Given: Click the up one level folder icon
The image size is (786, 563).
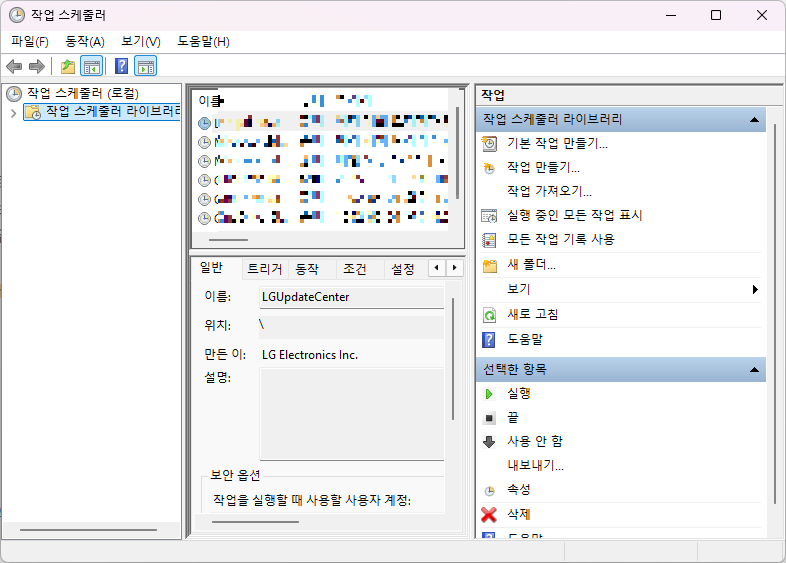Looking at the screenshot, I should (x=68, y=66).
